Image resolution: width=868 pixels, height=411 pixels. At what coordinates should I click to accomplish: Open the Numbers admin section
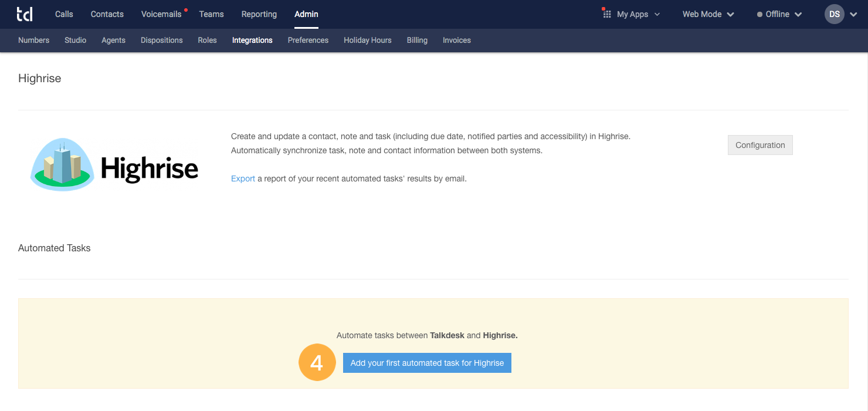[x=33, y=40]
